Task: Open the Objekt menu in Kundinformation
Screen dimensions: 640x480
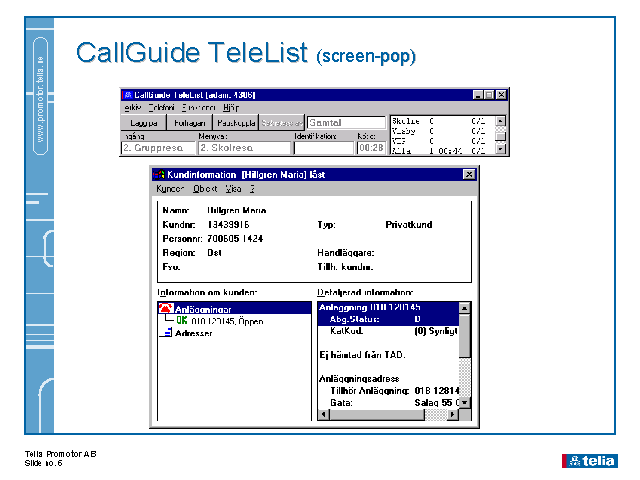Action: pos(205,189)
